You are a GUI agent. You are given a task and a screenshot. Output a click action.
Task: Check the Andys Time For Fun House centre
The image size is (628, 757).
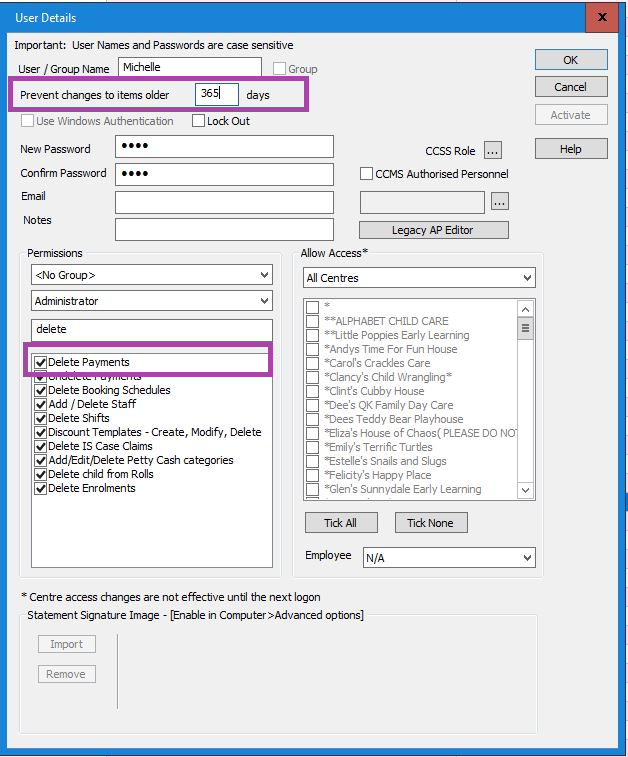[313, 349]
